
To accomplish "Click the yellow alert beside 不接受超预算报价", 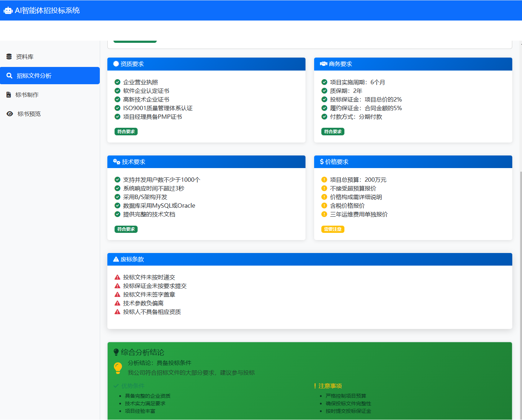I will [324, 188].
